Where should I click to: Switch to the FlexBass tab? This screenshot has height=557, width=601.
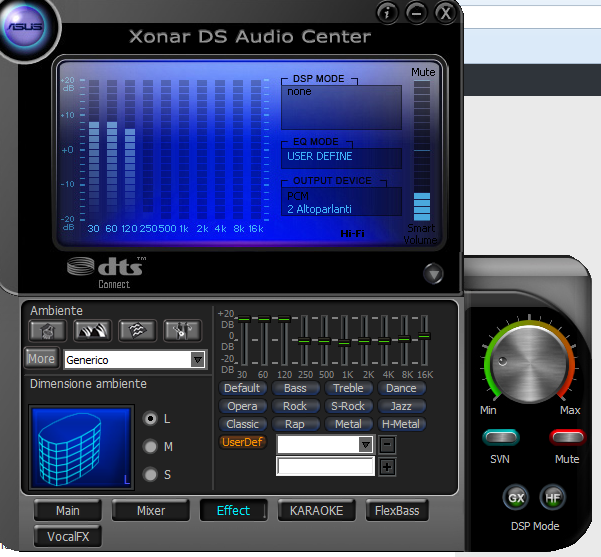click(397, 511)
